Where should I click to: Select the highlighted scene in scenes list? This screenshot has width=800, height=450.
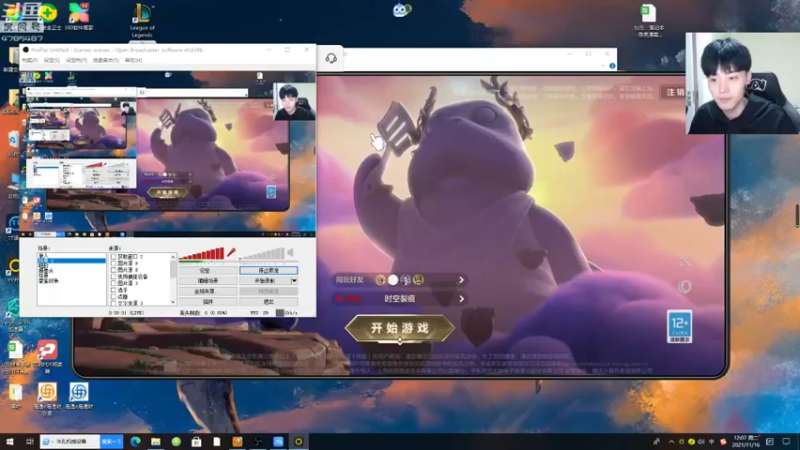pyautogui.click(x=71, y=261)
